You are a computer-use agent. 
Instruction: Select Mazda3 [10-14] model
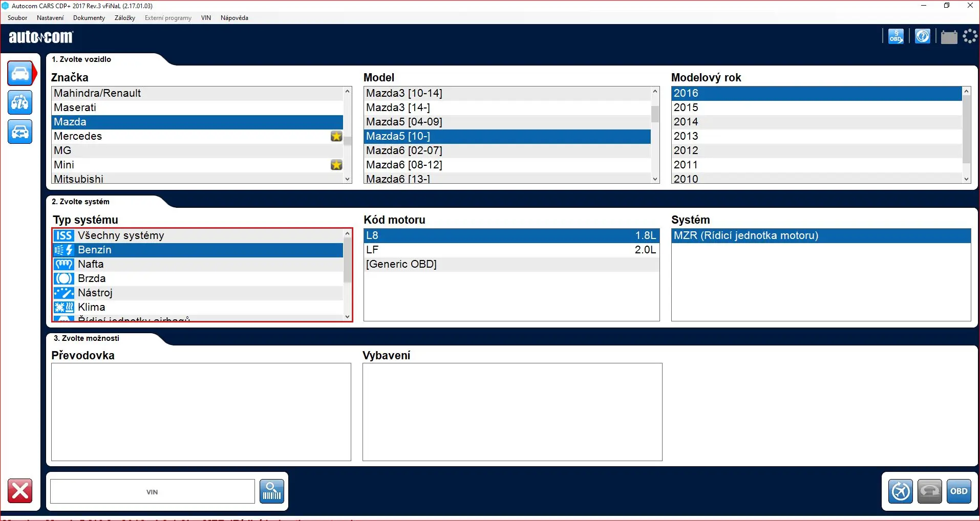pos(507,93)
